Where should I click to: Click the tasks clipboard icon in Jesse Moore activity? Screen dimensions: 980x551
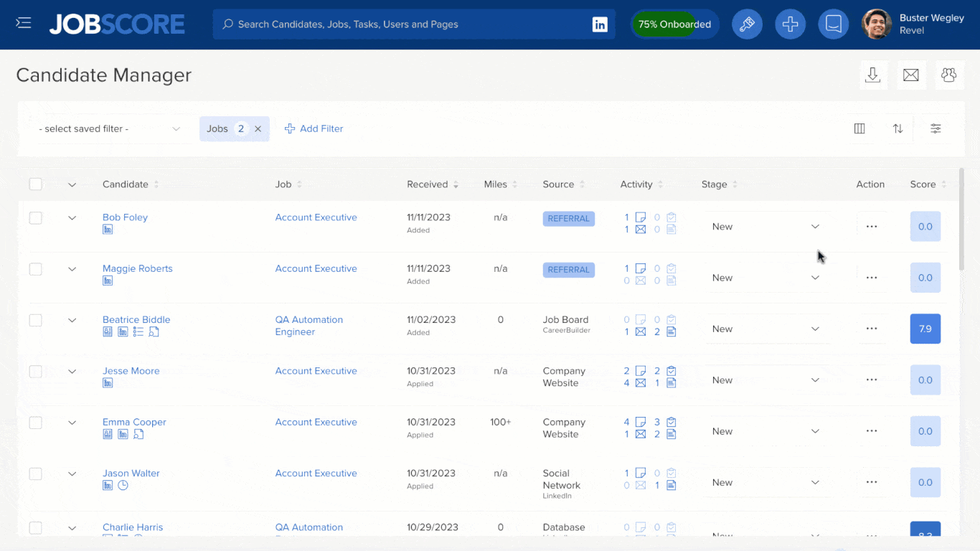(x=672, y=371)
